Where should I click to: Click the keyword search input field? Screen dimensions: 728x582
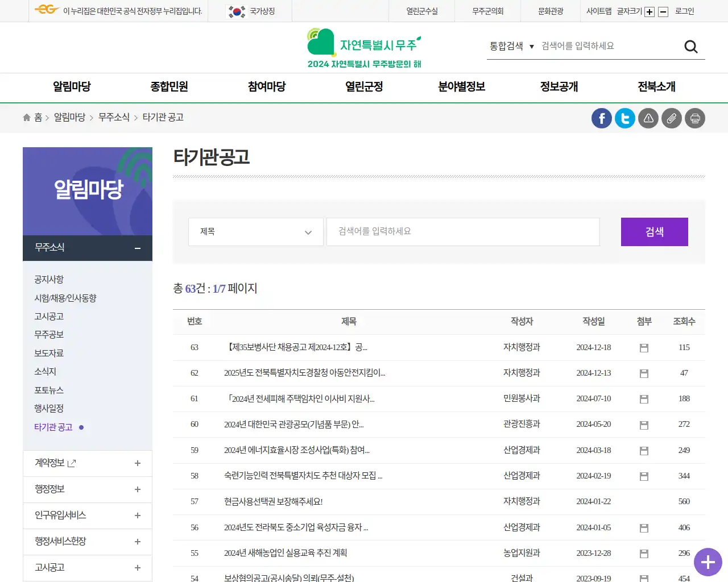[x=462, y=232]
